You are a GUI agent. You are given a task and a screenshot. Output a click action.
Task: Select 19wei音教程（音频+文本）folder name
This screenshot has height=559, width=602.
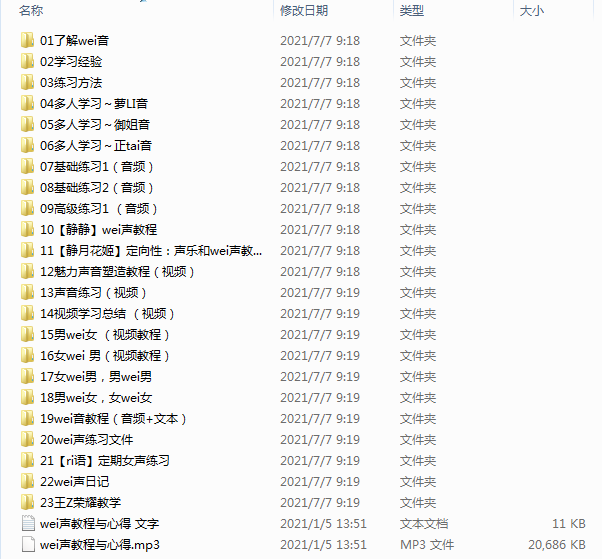click(113, 418)
